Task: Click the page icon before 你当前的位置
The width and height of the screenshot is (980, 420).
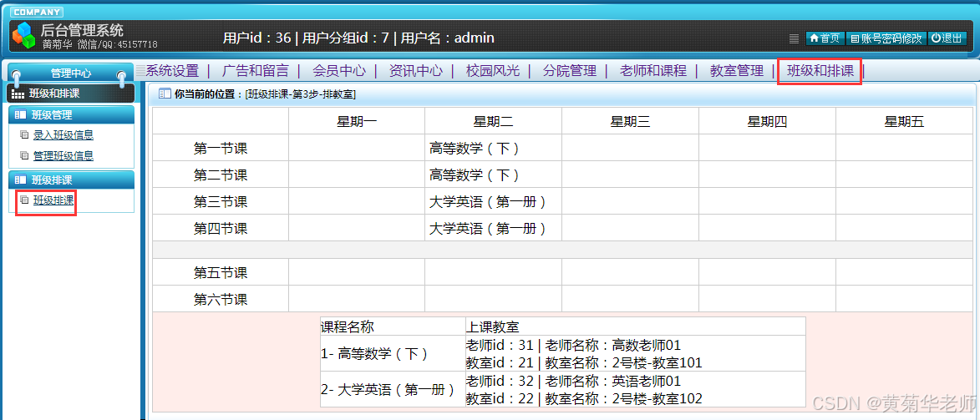Action: click(165, 94)
